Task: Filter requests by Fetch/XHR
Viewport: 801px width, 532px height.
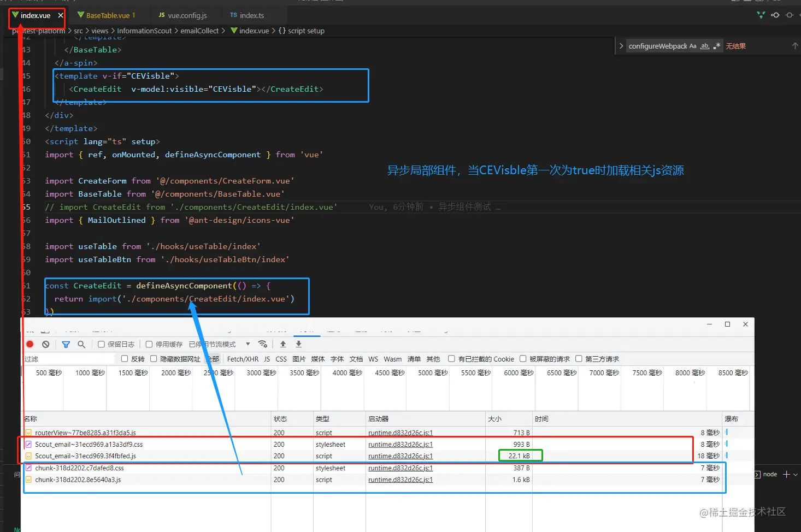Action: tap(243, 359)
